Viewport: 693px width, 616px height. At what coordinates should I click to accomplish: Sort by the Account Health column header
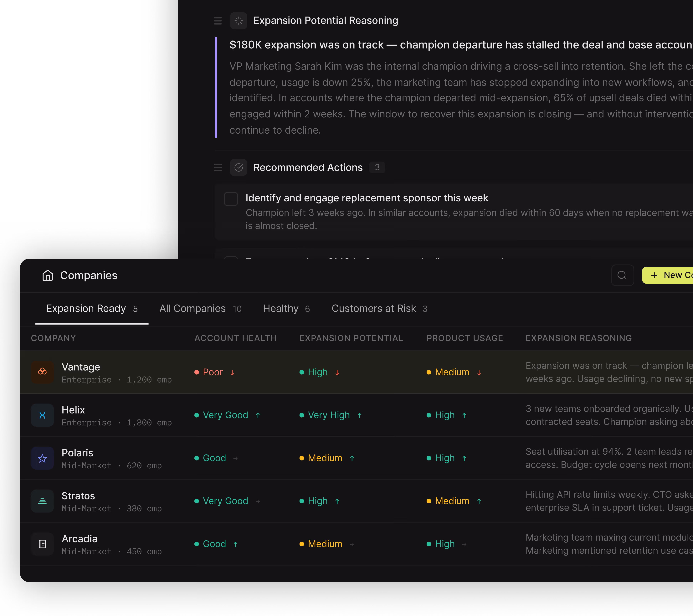[x=235, y=338]
